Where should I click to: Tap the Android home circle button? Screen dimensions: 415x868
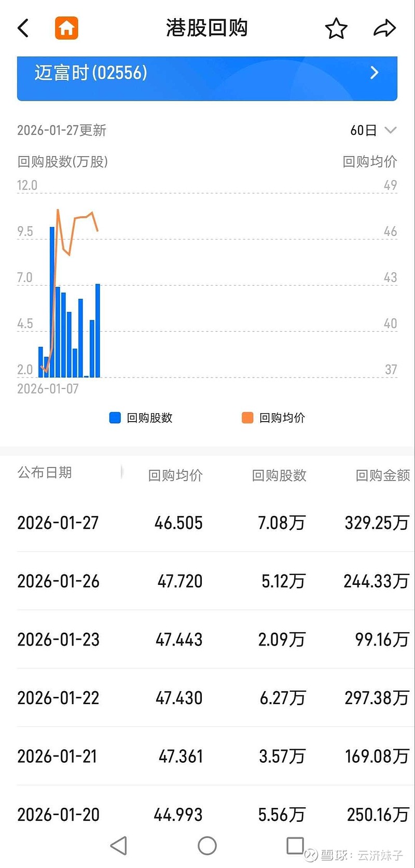[x=207, y=846]
